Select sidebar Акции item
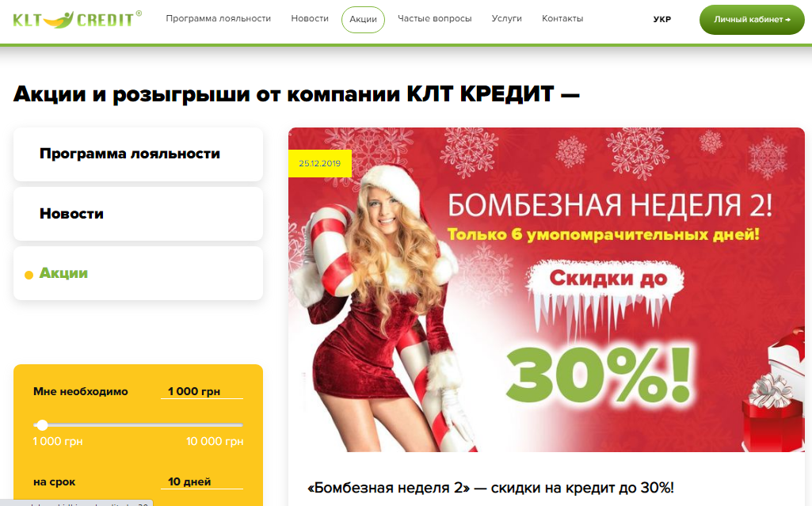Screen dimensions: 812x506 point(139,273)
